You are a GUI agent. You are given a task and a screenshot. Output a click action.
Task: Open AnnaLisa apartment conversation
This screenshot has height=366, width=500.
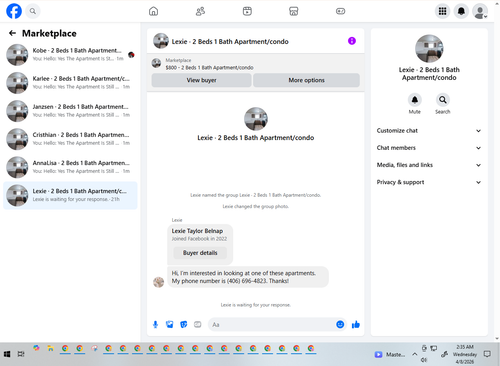70,167
